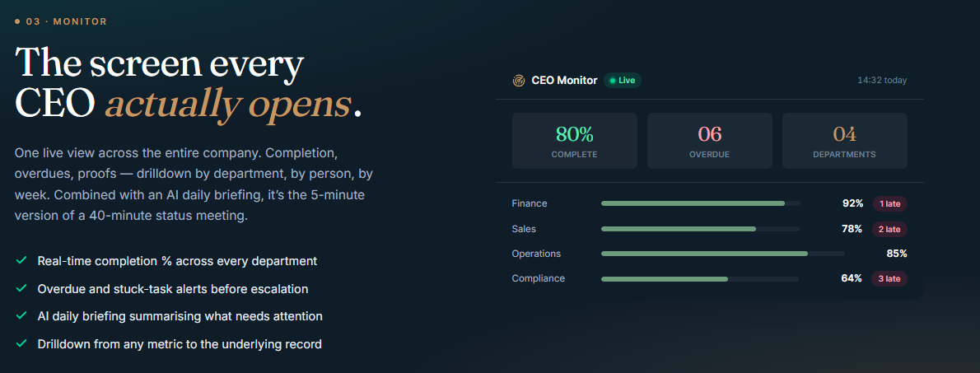Screen dimensions: 980x373
Task: Click the Operations 85% percentage value
Action: tap(896, 254)
